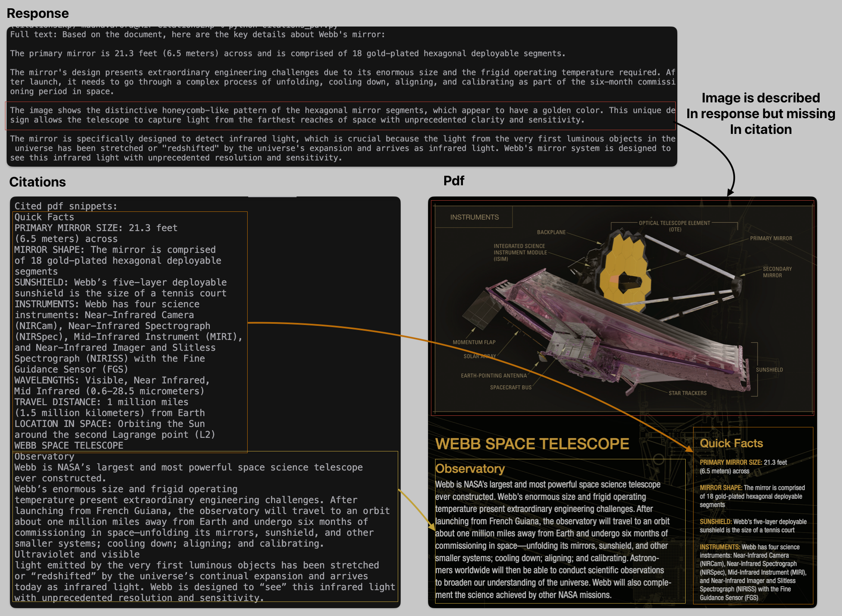Click the "SUNSHIELD" label beside the telescope diagram

(x=769, y=370)
